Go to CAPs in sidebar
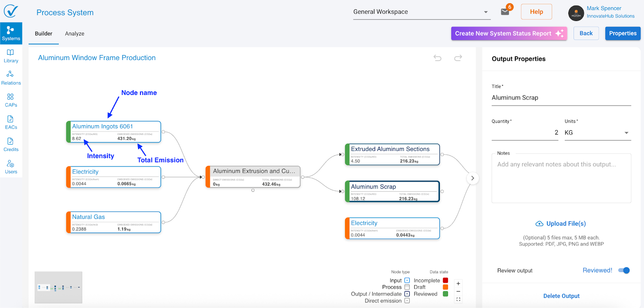The width and height of the screenshot is (644, 308). coord(11,100)
